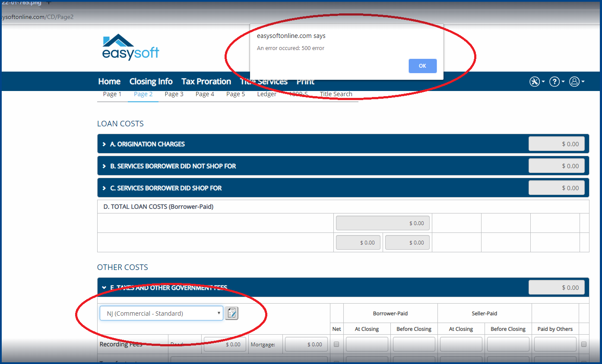This screenshot has width=602, height=364.
Task: Switch to Page 5 tab
Action: pos(236,94)
